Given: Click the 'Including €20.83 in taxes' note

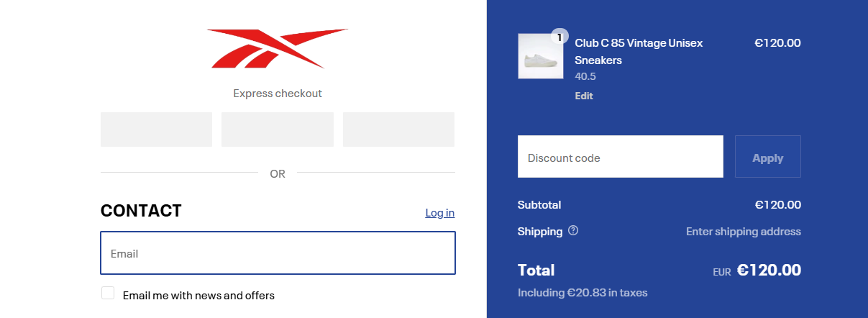Looking at the screenshot, I should tap(583, 293).
